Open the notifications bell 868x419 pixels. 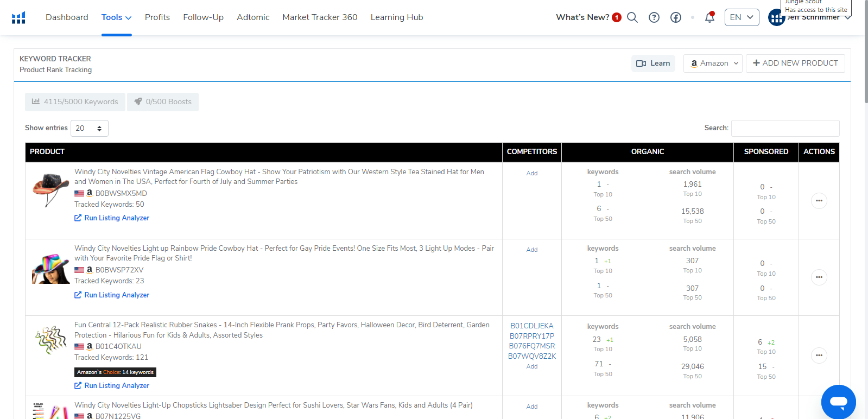[709, 17]
